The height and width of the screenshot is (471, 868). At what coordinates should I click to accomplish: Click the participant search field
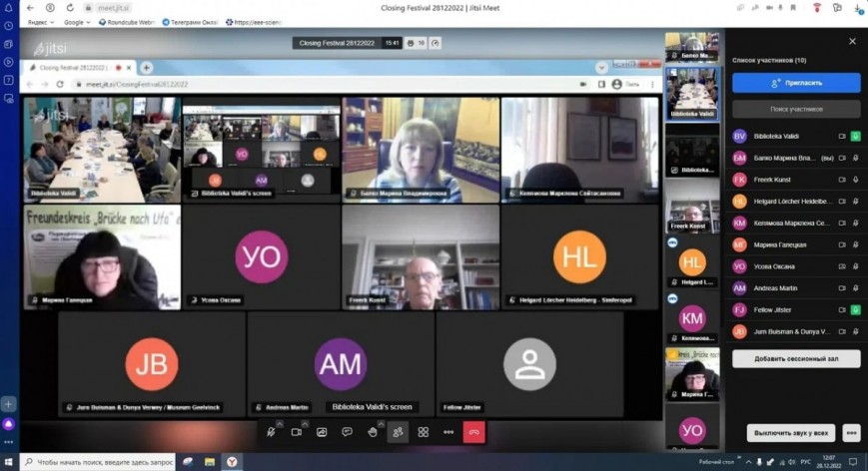tap(795, 109)
